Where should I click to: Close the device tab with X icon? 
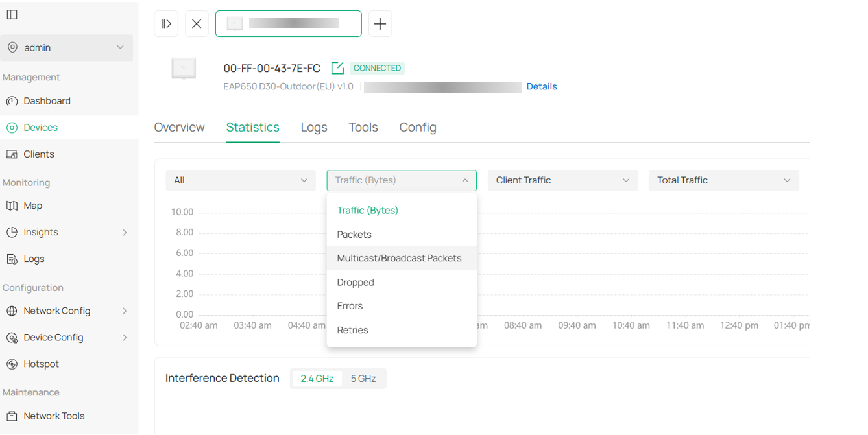[x=197, y=24]
